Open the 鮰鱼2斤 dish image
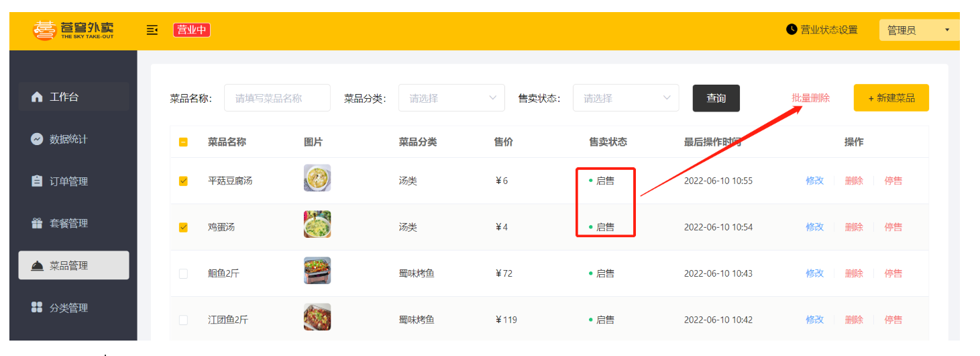This screenshot has width=980, height=356. coord(317,271)
